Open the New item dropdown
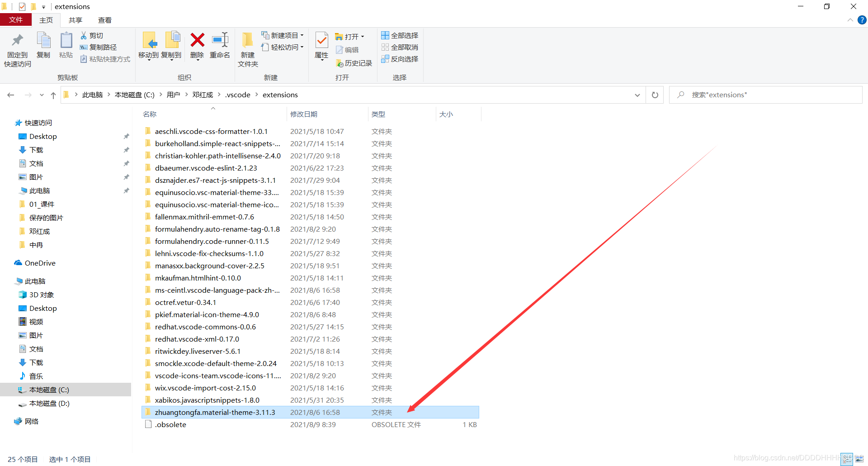Image resolution: width=868 pixels, height=466 pixels. [x=283, y=35]
